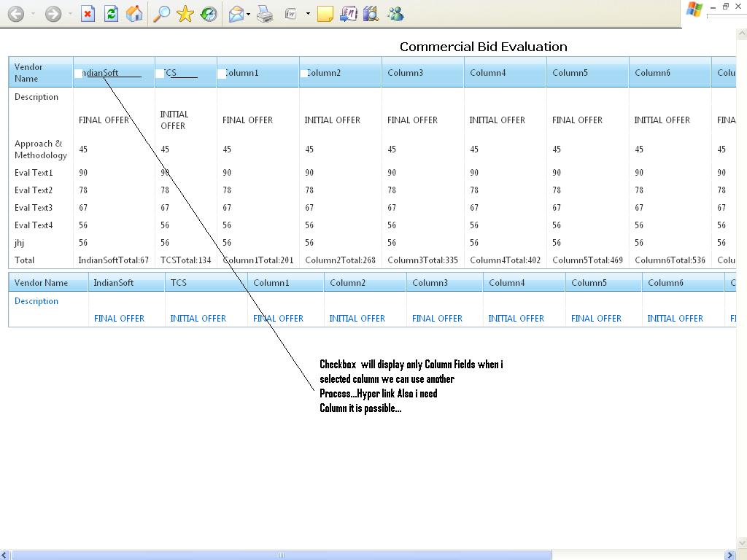Open the Back history dropdown arrow
This screenshot has height=560, width=747.
pos(34,14)
